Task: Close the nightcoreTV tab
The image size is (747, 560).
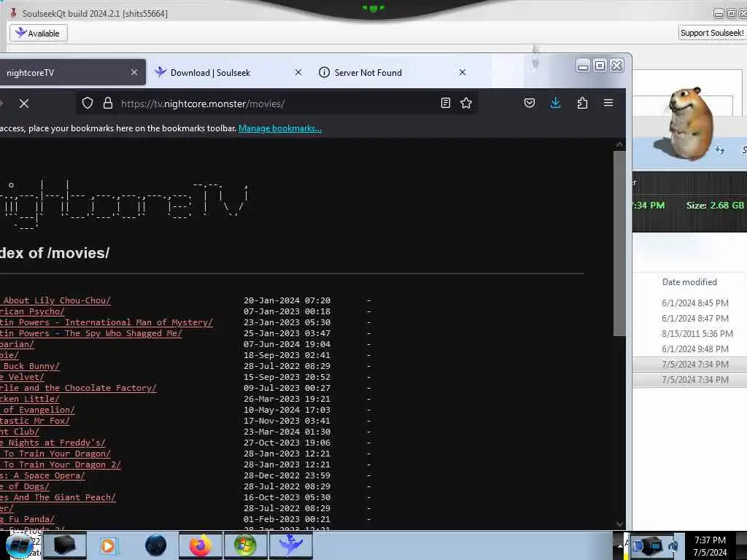Action: [134, 72]
